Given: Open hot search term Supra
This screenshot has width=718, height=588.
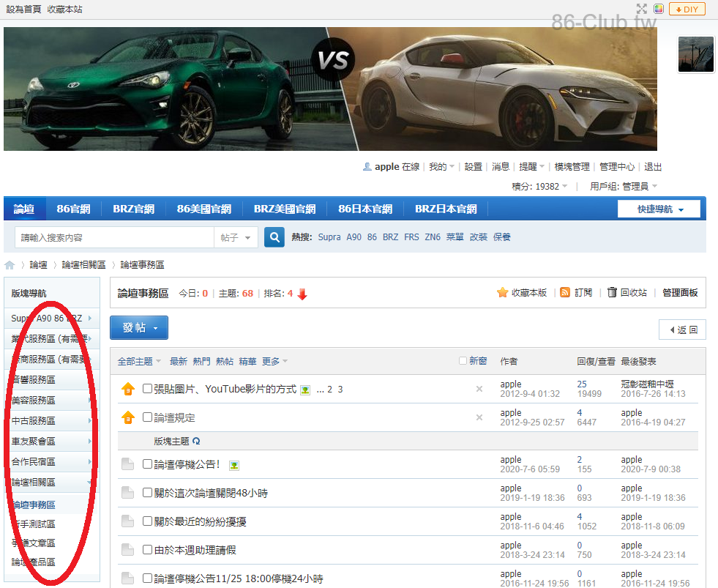Looking at the screenshot, I should coord(329,237).
